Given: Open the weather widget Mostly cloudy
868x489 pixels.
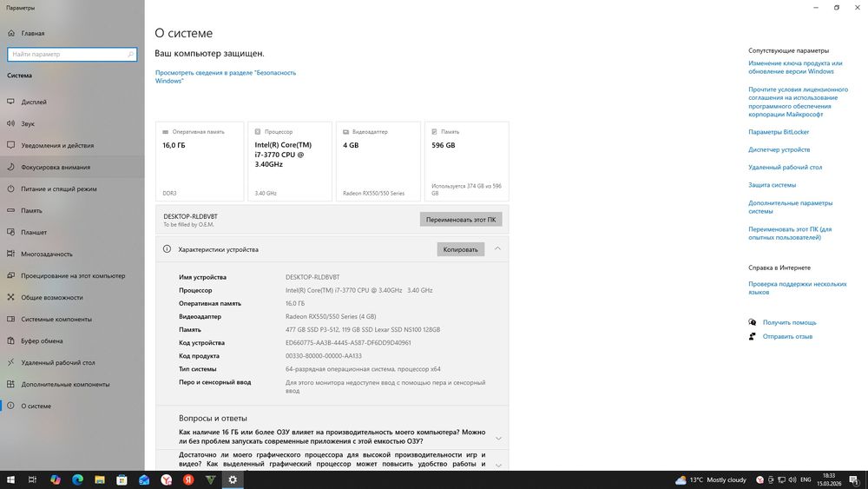Looking at the screenshot, I should (711, 479).
